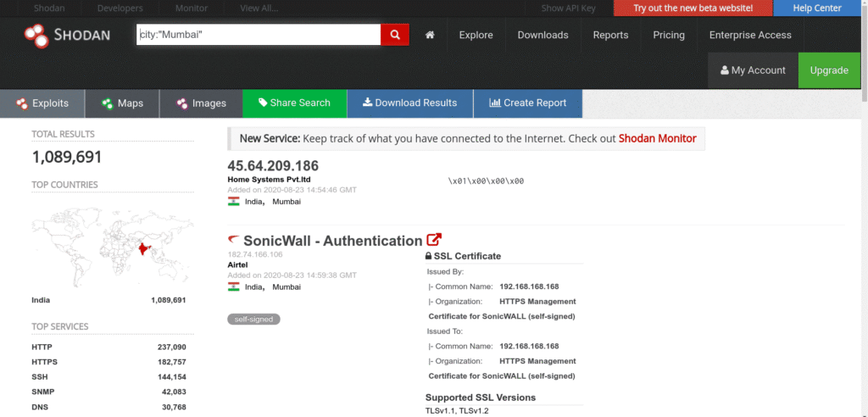The width and height of the screenshot is (868, 417).
Task: Click the green Upgrade button
Action: 829,70
